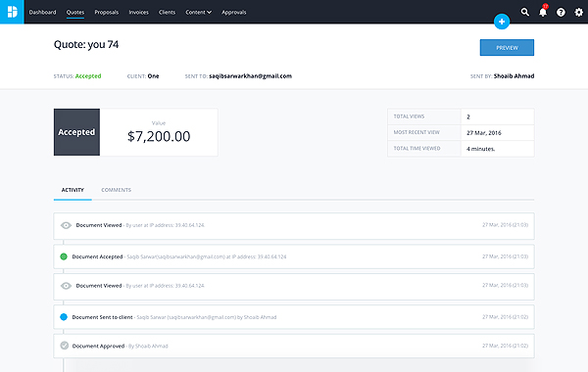
Task: Click the Quote: you 74 title
Action: (86, 45)
